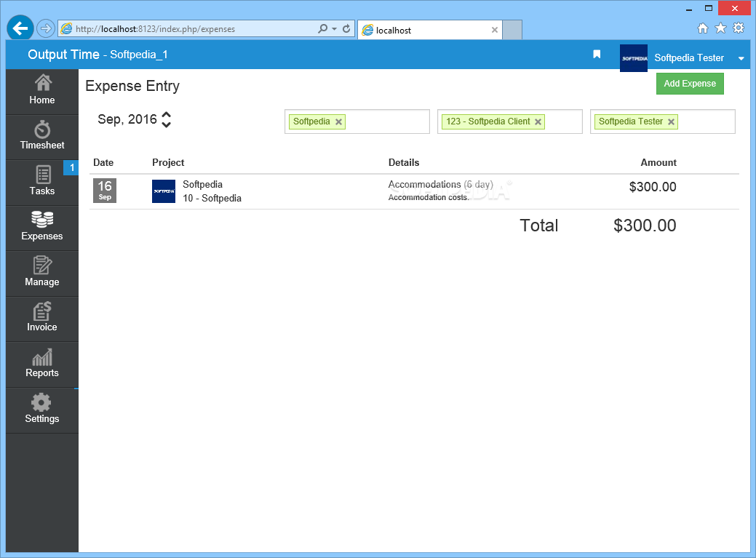756x558 pixels.
Task: Open browser tools gear icon
Action: [738, 28]
